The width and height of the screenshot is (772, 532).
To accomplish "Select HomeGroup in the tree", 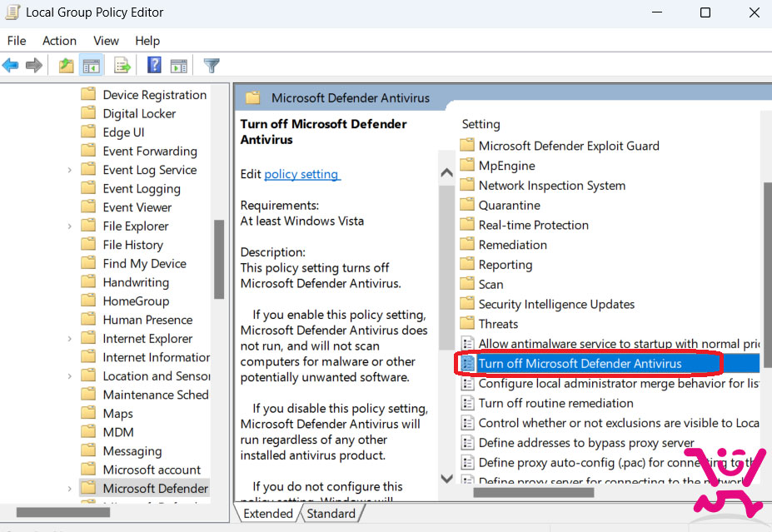I will click(136, 301).
